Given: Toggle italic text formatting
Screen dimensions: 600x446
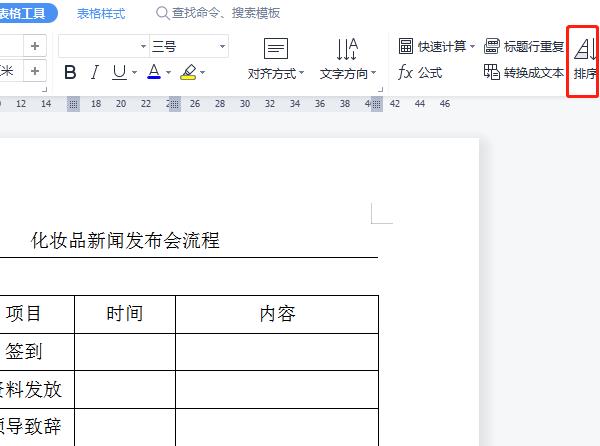Looking at the screenshot, I should tap(95, 72).
